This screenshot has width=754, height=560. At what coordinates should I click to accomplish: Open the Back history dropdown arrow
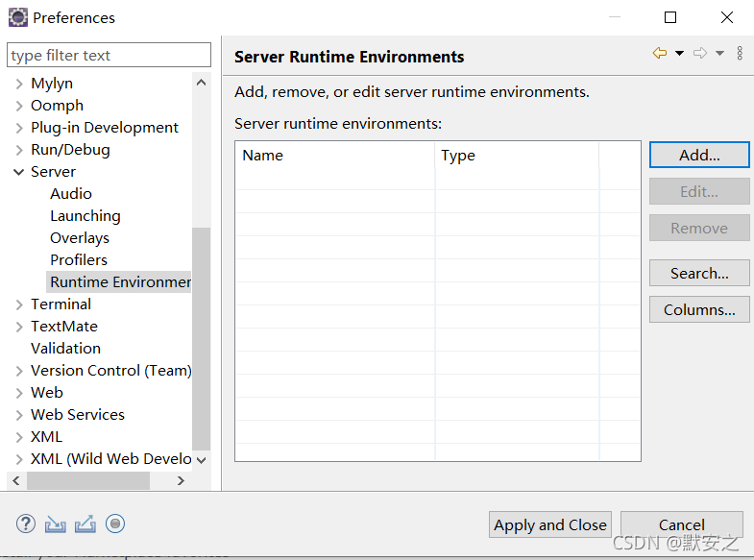pyautogui.click(x=679, y=53)
